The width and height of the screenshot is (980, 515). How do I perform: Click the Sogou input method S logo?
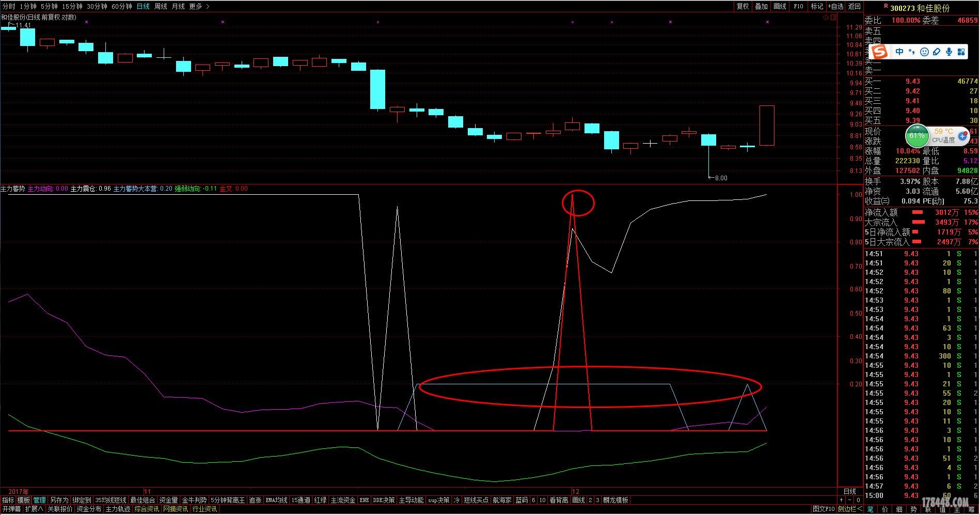pos(879,52)
